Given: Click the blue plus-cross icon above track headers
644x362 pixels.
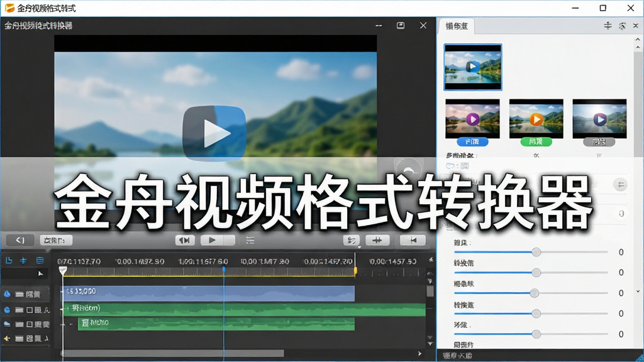Looking at the screenshot, I should [x=23, y=261].
